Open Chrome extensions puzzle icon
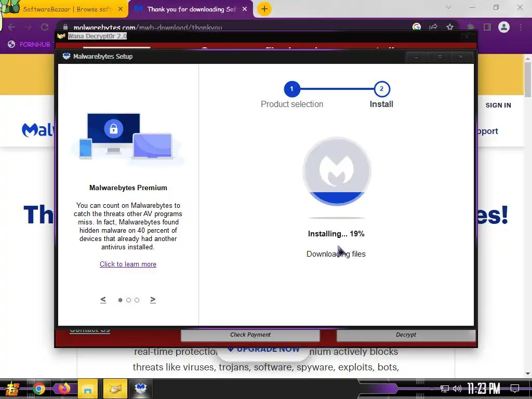The width and height of the screenshot is (532, 399). [x=471, y=27]
